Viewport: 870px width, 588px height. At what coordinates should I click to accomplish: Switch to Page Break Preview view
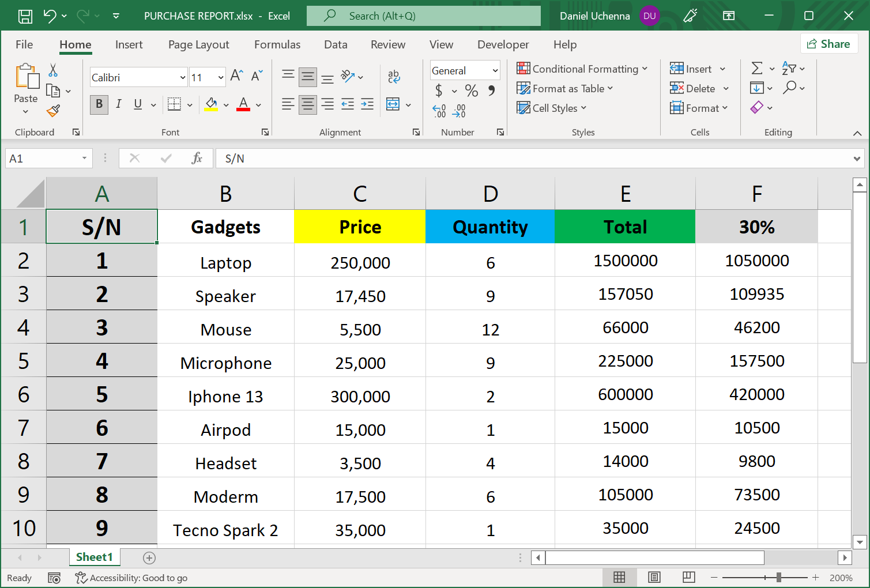[688, 578]
